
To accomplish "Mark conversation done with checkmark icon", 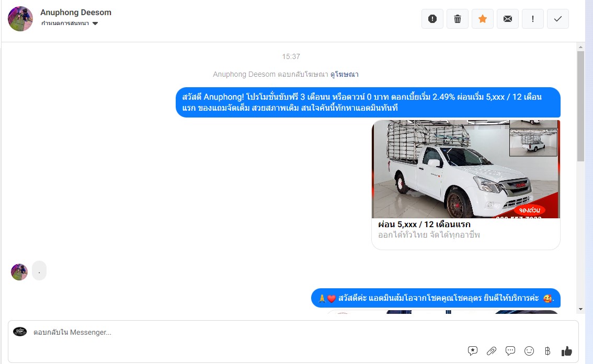I will [x=558, y=19].
